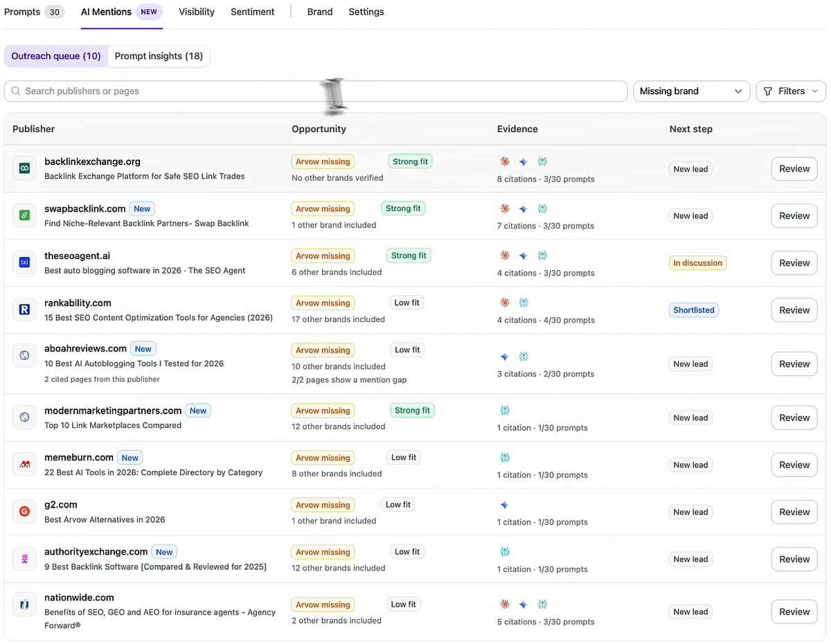Click '17 other brands included' text

tap(338, 319)
